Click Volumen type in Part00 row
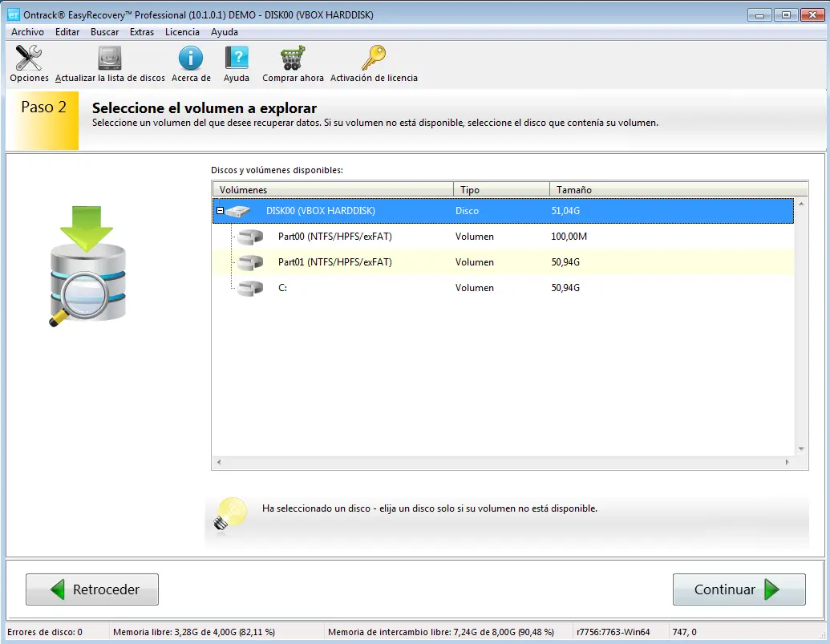 pos(474,237)
